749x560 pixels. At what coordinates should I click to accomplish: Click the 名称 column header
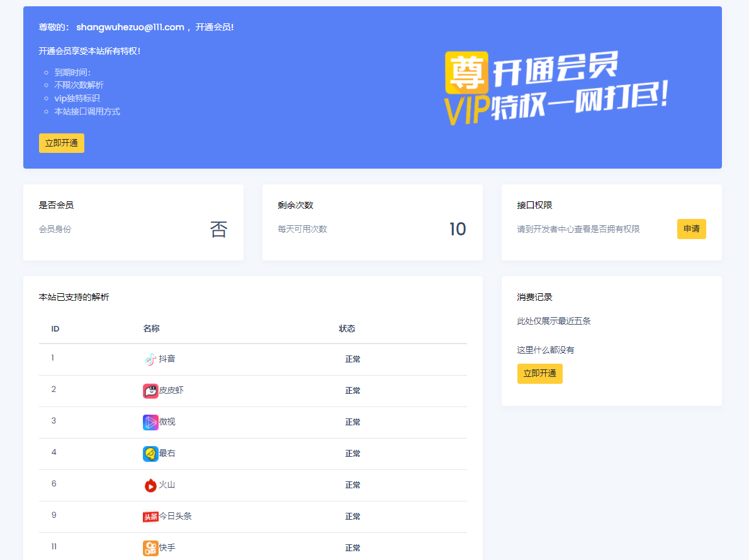coord(151,328)
